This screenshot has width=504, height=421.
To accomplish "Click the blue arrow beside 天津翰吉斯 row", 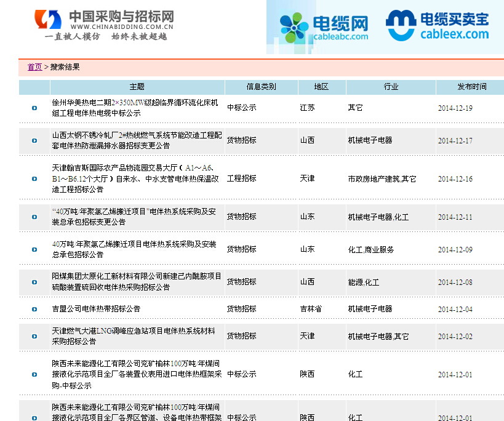I will tap(34, 178).
